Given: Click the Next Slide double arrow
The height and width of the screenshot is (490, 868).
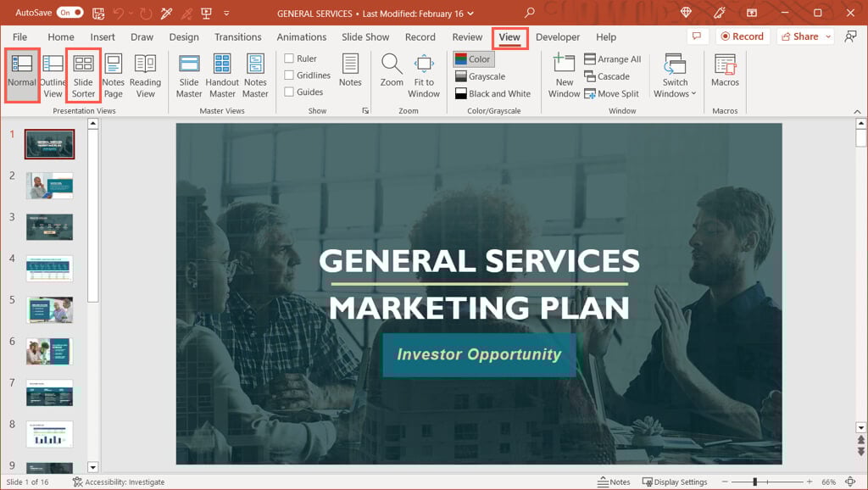Looking at the screenshot, I should tap(861, 453).
